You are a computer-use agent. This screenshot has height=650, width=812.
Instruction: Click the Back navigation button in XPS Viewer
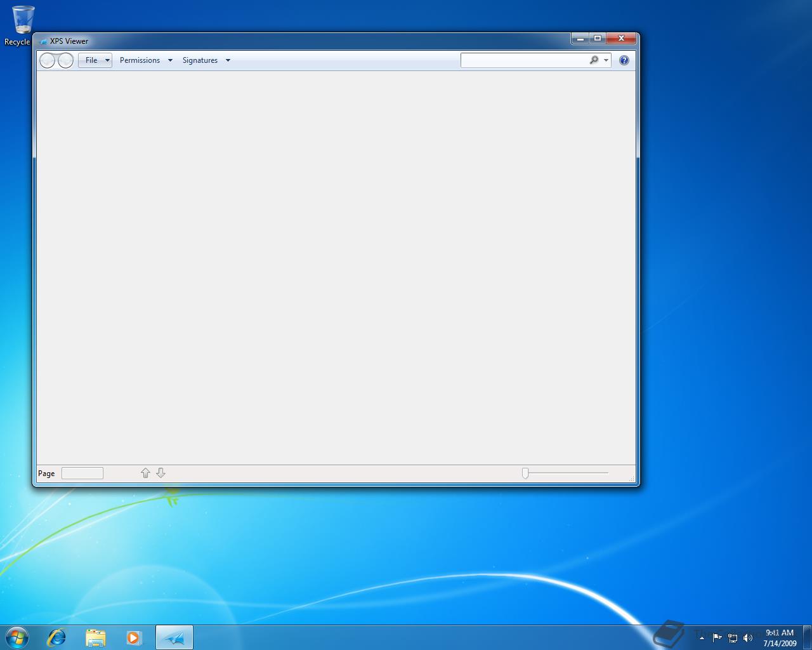tap(48, 60)
